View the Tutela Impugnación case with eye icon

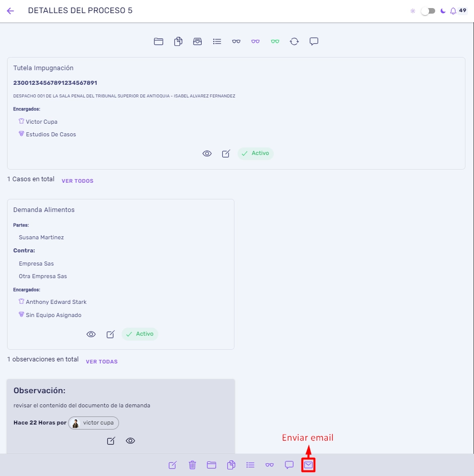(207, 153)
